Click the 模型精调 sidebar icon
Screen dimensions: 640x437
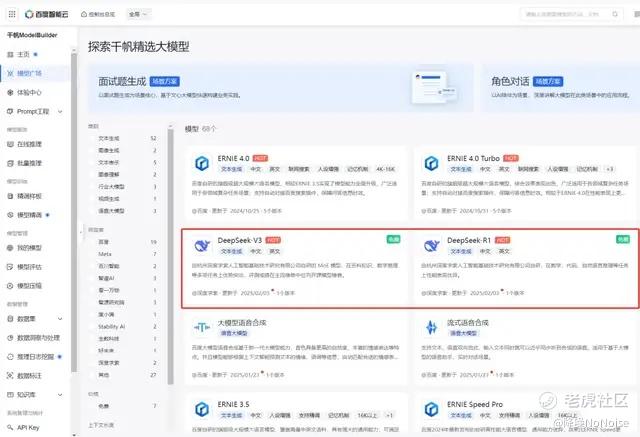[x=10, y=215]
